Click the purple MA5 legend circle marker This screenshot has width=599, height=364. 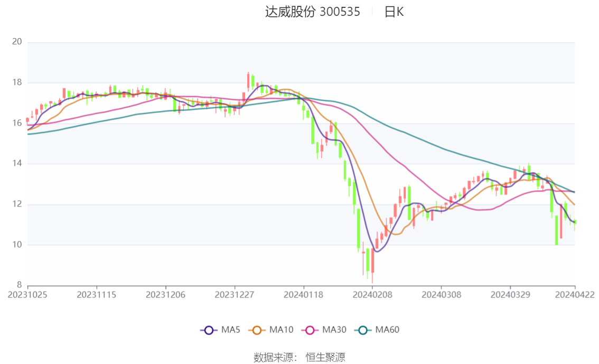click(x=209, y=330)
